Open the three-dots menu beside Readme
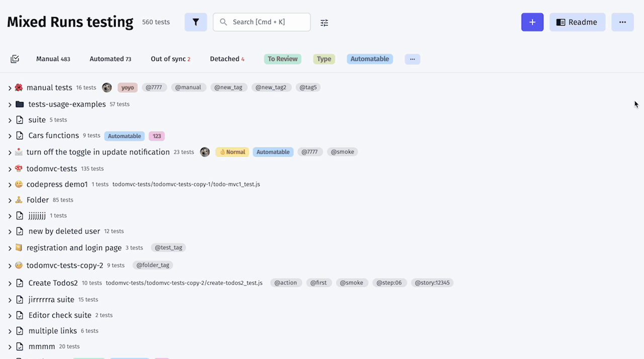This screenshot has height=359, width=644. pos(622,22)
